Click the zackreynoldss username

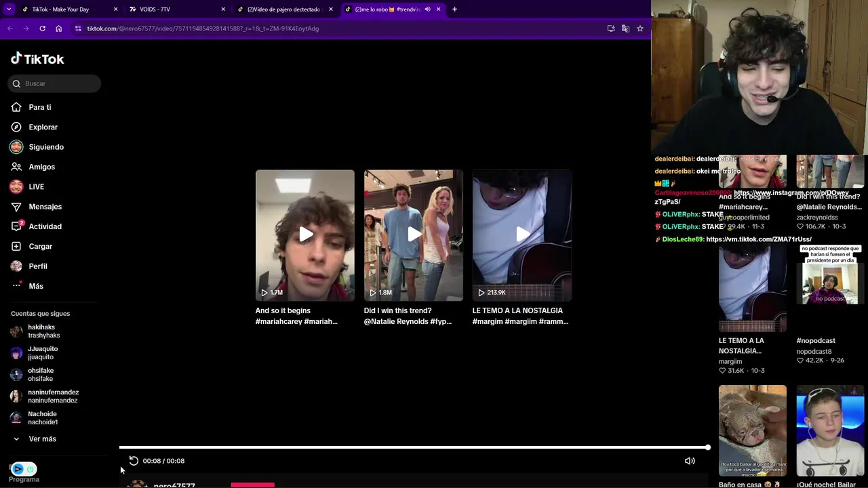point(817,218)
